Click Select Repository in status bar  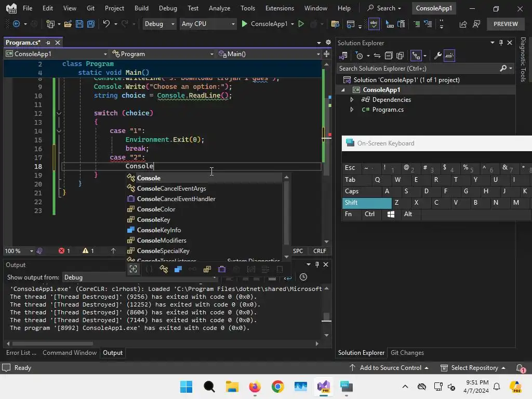coord(473,368)
